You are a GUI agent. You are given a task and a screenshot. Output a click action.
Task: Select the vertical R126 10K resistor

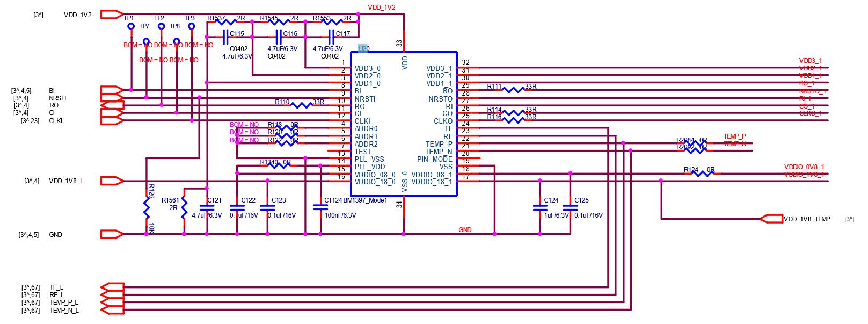pos(146,207)
